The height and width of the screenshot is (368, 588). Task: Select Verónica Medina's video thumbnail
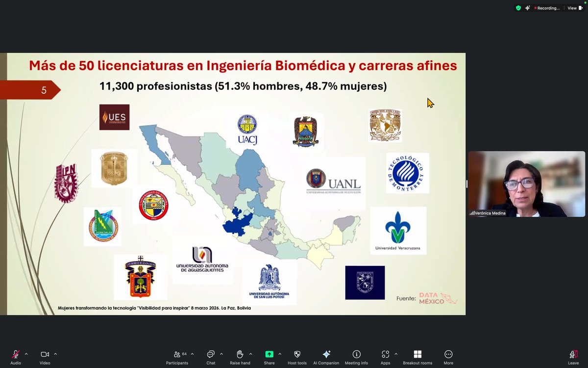pyautogui.click(x=526, y=184)
